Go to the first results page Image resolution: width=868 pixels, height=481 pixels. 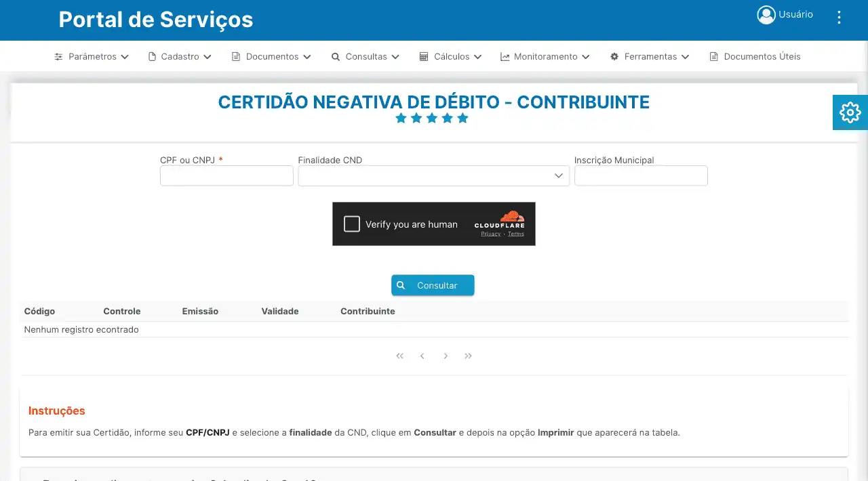[399, 356]
